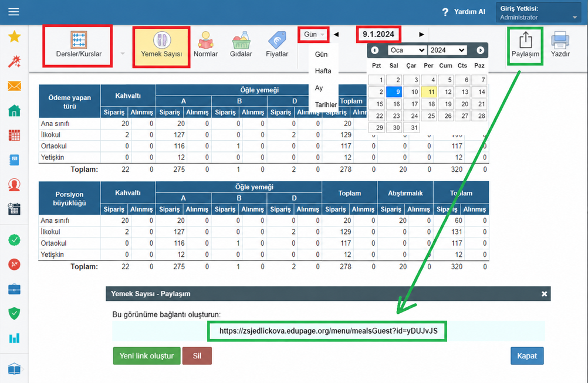Image resolution: width=588 pixels, height=383 pixels.
Task: Choose Hafta from the period menu
Action: coord(323,71)
